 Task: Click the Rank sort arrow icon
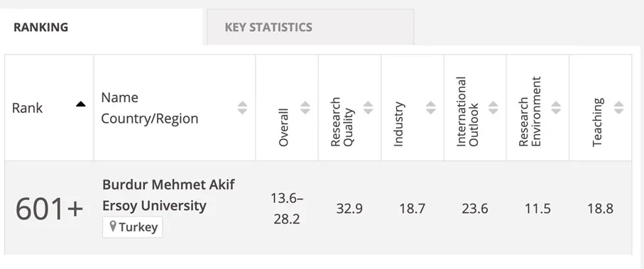point(81,104)
